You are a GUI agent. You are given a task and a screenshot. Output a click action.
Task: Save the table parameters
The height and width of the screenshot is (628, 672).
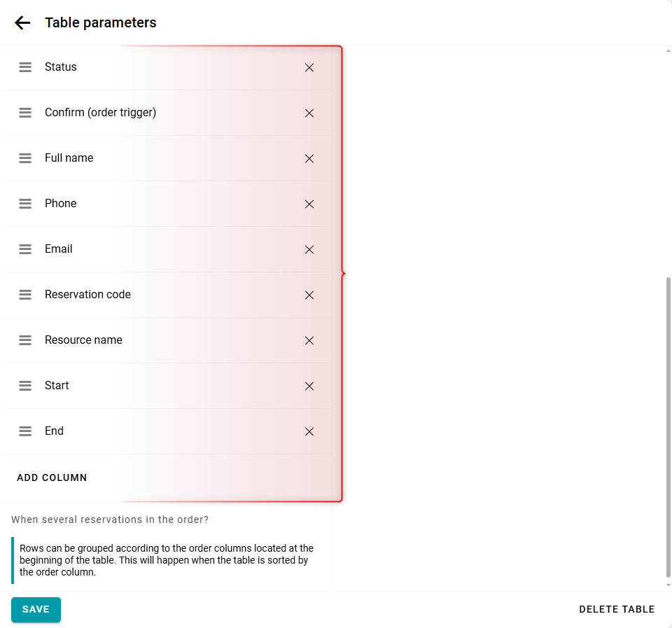(x=36, y=609)
